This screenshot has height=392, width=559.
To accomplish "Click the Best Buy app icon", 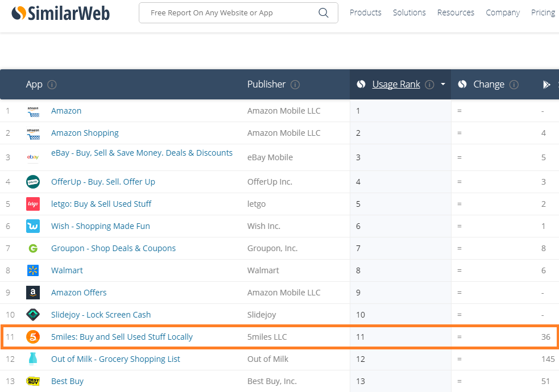I will [x=33, y=381].
